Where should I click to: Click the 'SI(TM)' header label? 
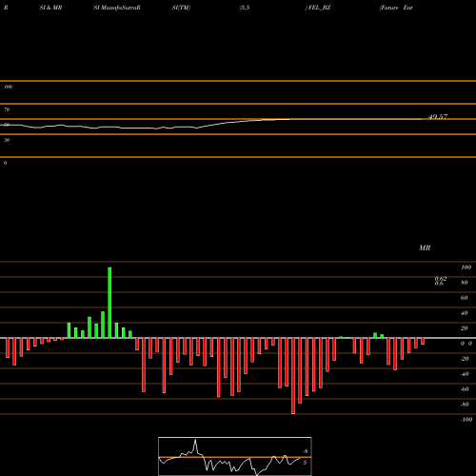click(181, 8)
